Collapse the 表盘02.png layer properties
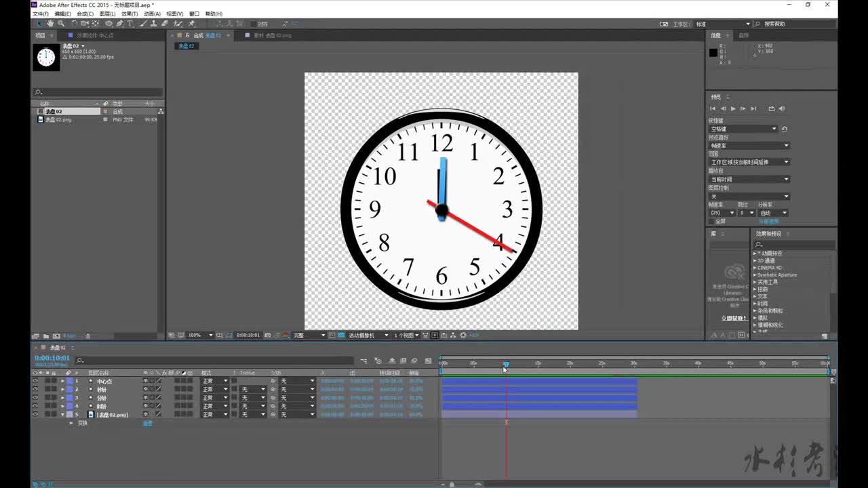 pyautogui.click(x=62, y=414)
